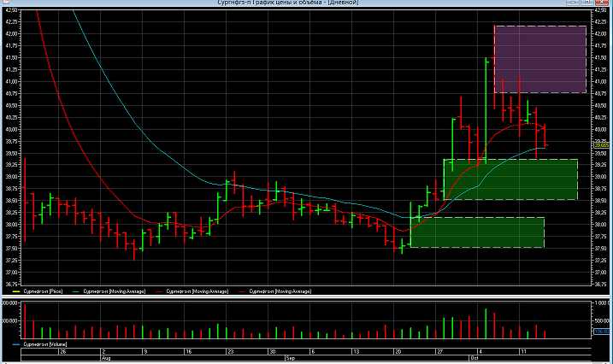Minimize the chart window
613x364 pixels.
click(573, 2)
